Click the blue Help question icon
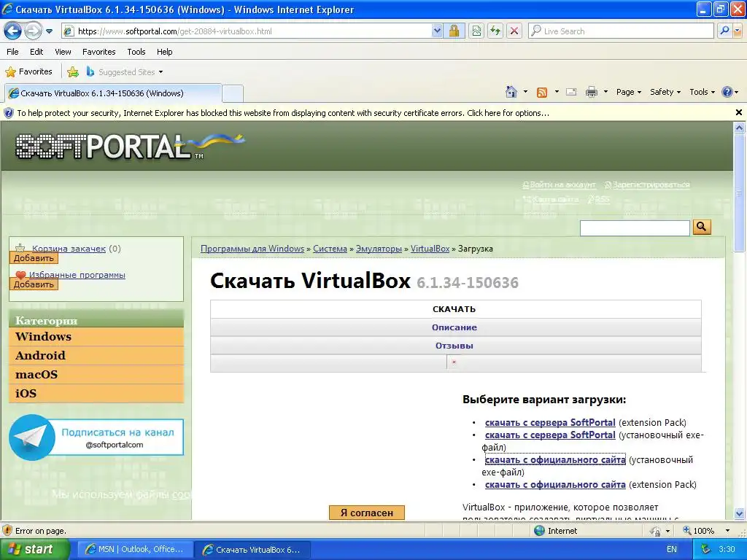Screen dimensions: 747x560 click(x=727, y=92)
